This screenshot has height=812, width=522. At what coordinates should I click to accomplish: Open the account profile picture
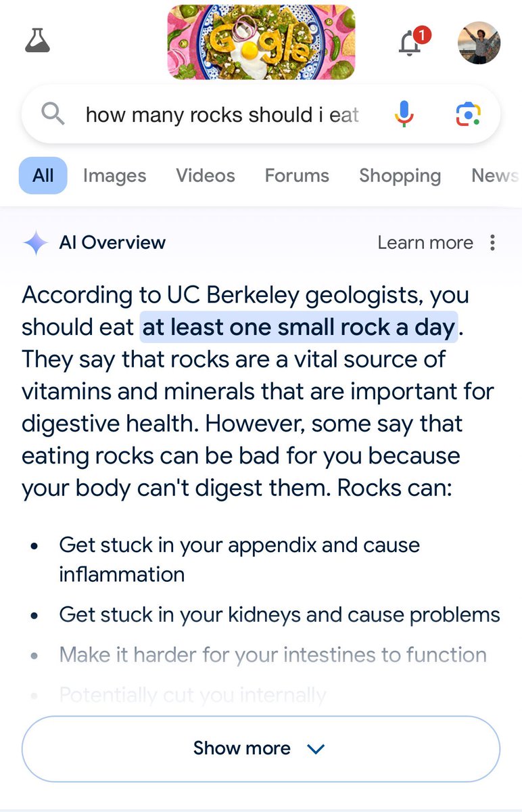click(479, 43)
